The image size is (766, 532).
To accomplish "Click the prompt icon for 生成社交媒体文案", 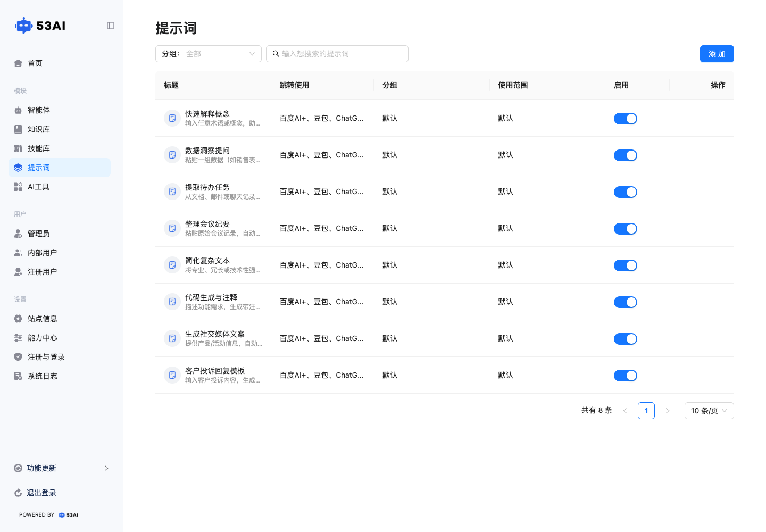I will 172,338.
